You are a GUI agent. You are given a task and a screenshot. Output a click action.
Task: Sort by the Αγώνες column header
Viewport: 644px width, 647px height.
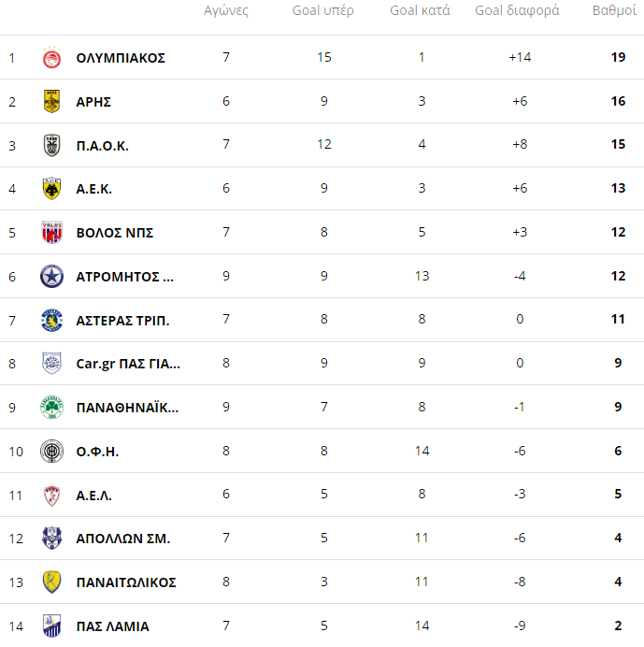[x=226, y=10]
